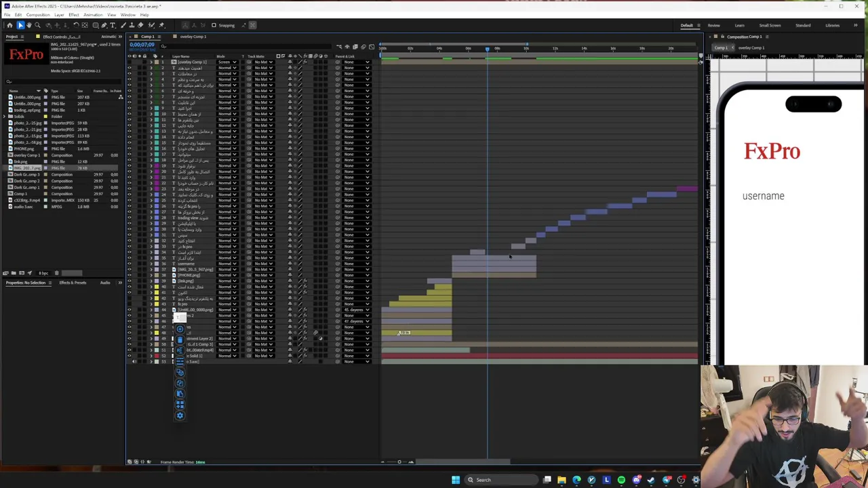This screenshot has height=488, width=868.
Task: Click the Home icon in the toolbar
Action: click(9, 25)
